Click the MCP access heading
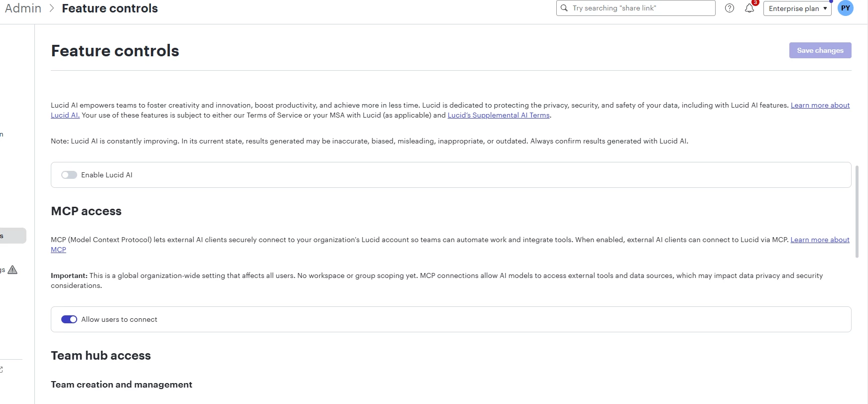 point(86,211)
